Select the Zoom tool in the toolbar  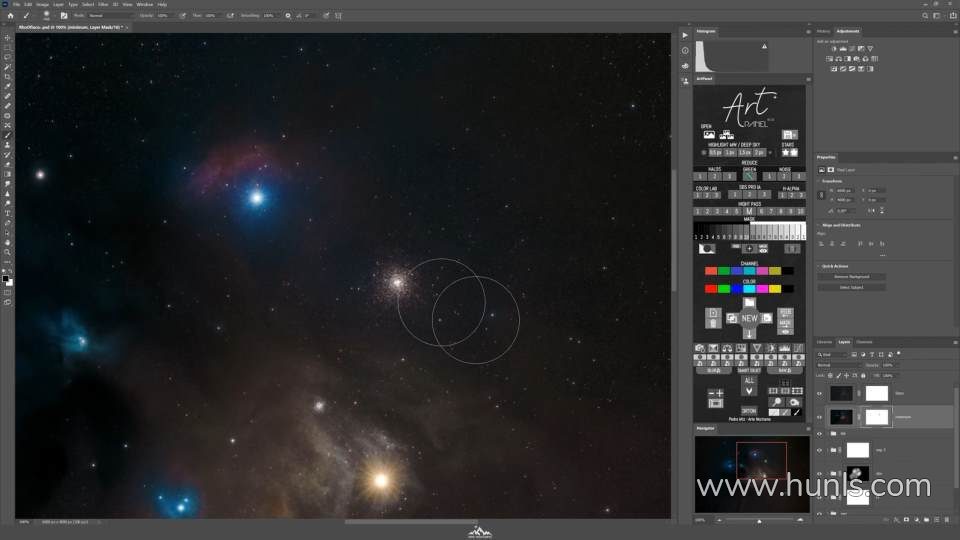pyautogui.click(x=7, y=252)
